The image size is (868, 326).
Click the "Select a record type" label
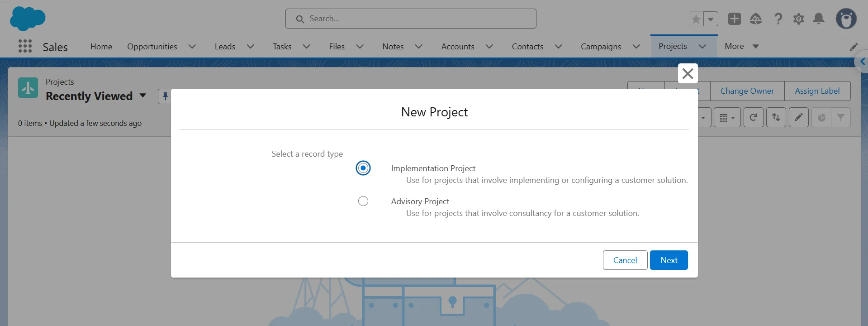(307, 154)
